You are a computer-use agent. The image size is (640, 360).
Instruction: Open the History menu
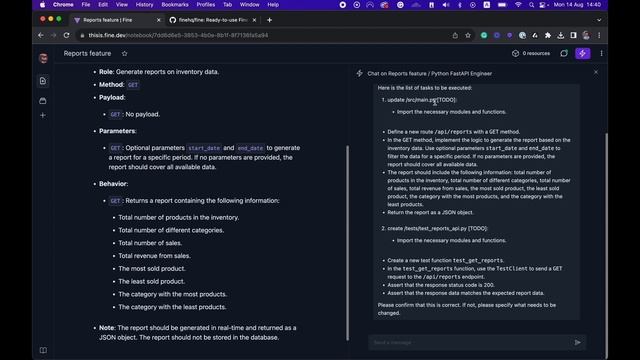coord(144,5)
